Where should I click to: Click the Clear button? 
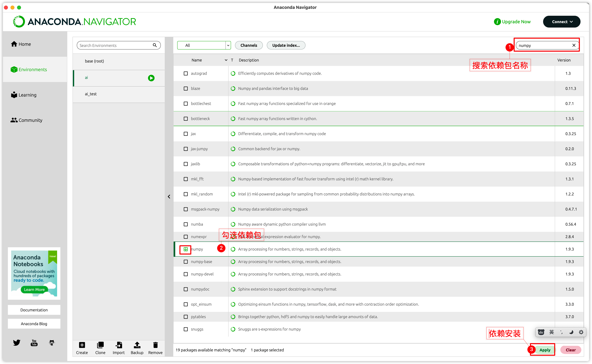pos(571,350)
